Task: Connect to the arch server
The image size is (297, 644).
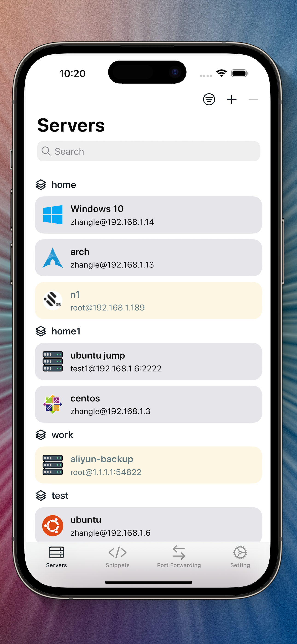Action: (x=148, y=258)
